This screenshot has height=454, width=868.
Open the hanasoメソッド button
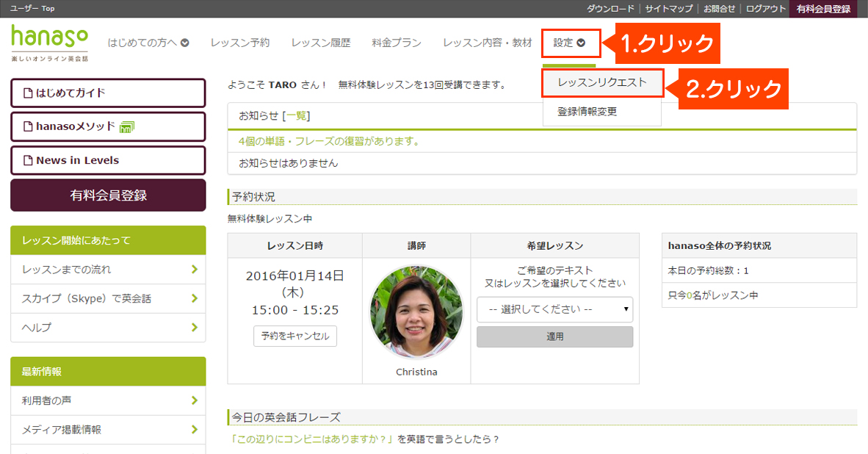click(x=108, y=127)
